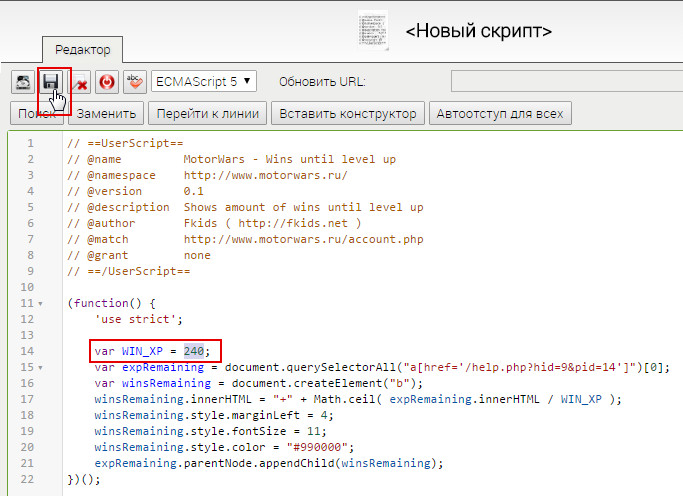Click author text 'Fkids ( http://fkids.net )'
This screenshot has width=683, height=496.
coord(272,223)
